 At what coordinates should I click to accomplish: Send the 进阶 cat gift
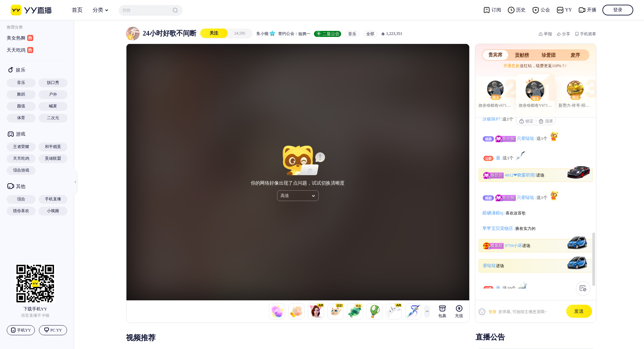coord(335,311)
